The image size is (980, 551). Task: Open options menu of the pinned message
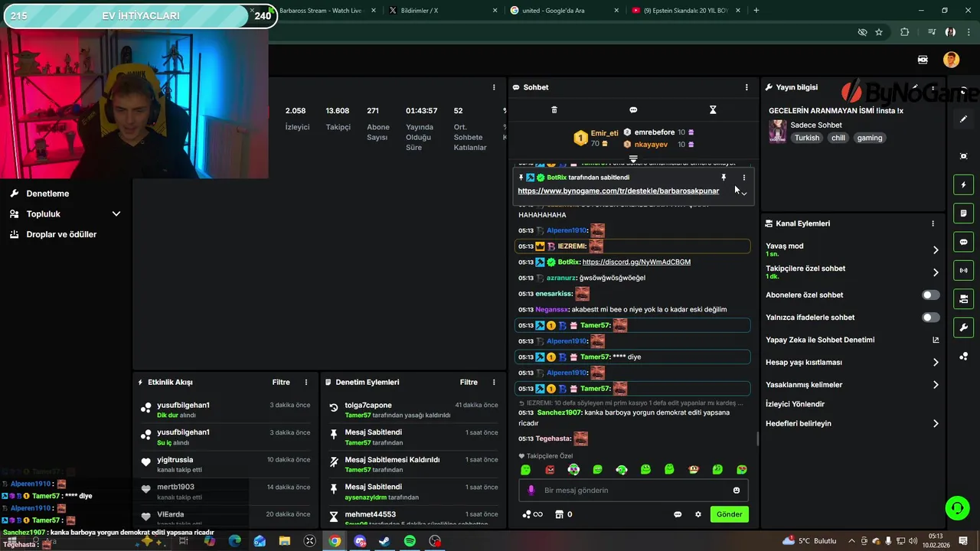[x=743, y=178]
